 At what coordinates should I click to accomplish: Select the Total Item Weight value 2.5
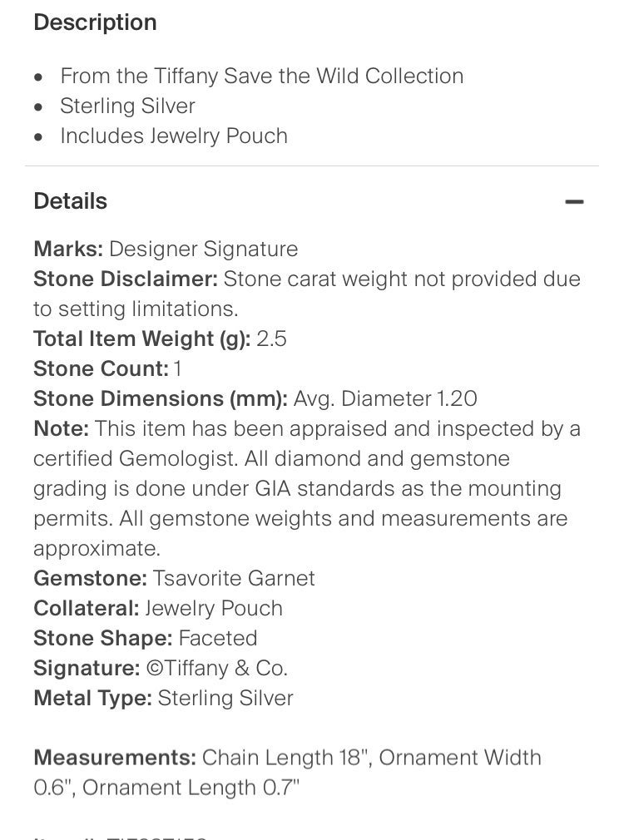tap(271, 339)
